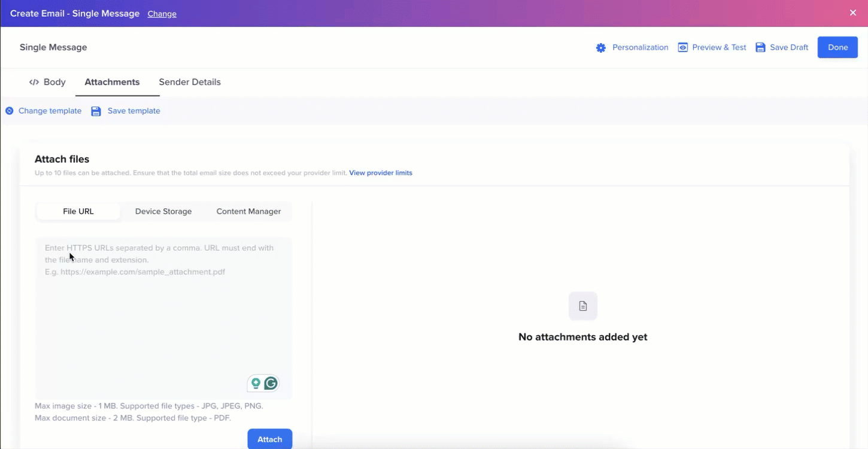Click the Attach files heading
Screen dimensions: 868x449
point(62,159)
